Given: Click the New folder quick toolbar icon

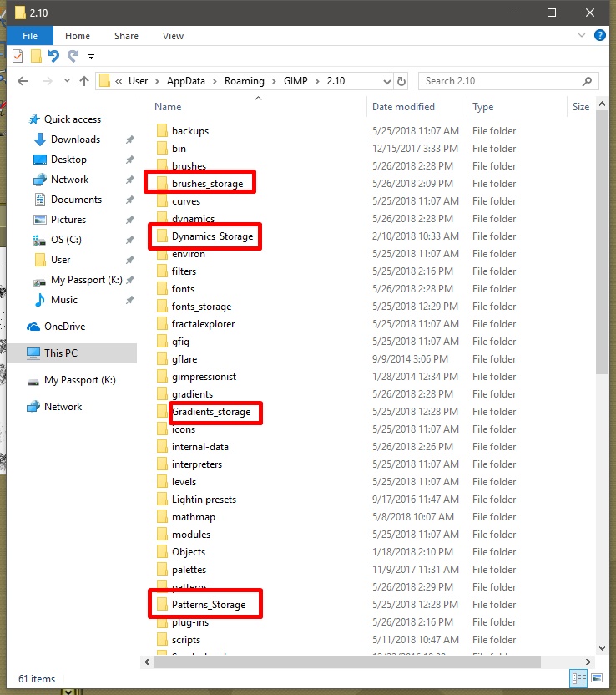Looking at the screenshot, I should point(36,56).
